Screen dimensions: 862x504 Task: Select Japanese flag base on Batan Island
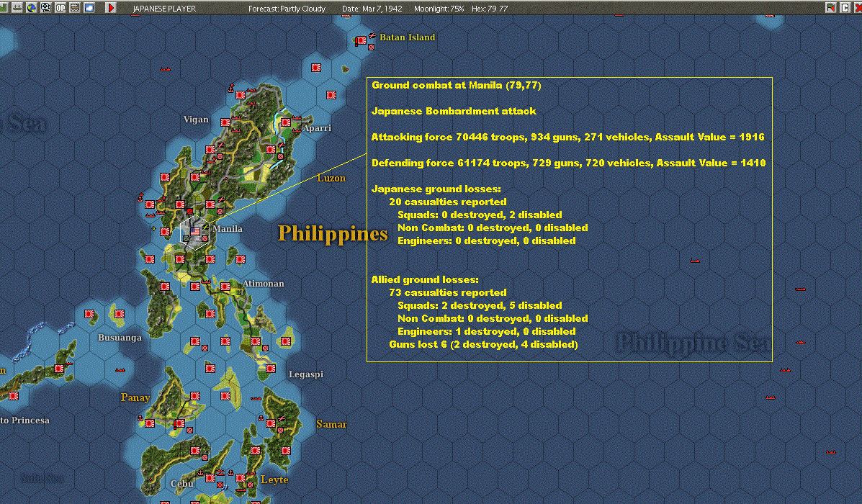pyautogui.click(x=361, y=40)
